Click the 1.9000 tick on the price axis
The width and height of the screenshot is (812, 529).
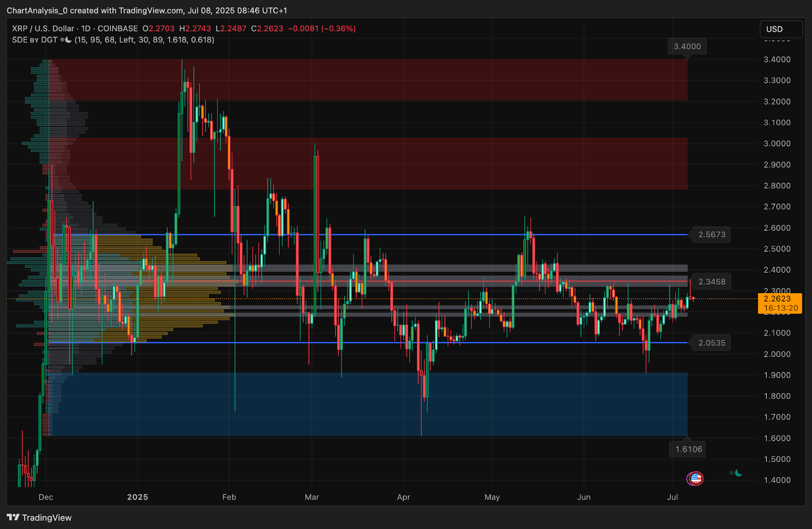pos(777,375)
